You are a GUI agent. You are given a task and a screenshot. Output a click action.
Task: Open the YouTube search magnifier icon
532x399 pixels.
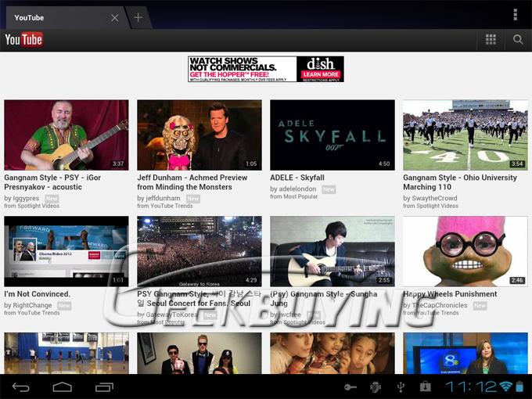tap(518, 40)
